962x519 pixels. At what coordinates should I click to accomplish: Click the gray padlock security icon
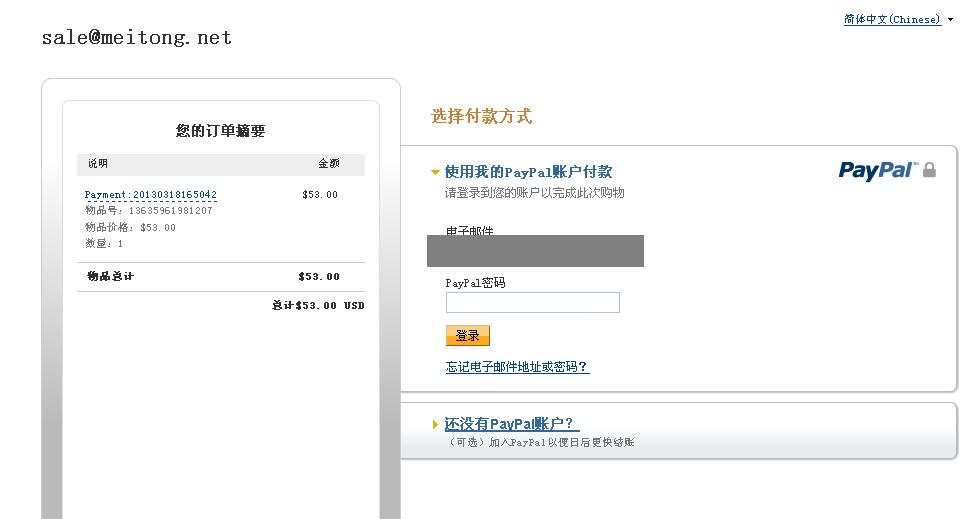[x=929, y=170]
